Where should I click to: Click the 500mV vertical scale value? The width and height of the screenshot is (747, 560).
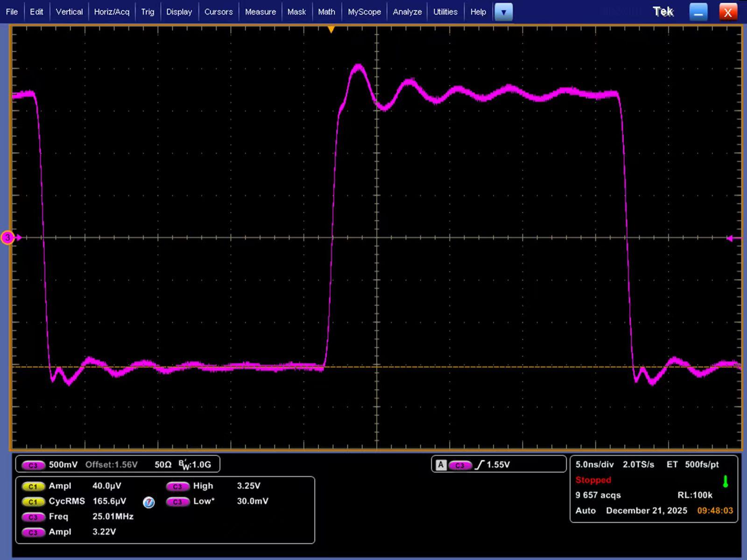[63, 464]
